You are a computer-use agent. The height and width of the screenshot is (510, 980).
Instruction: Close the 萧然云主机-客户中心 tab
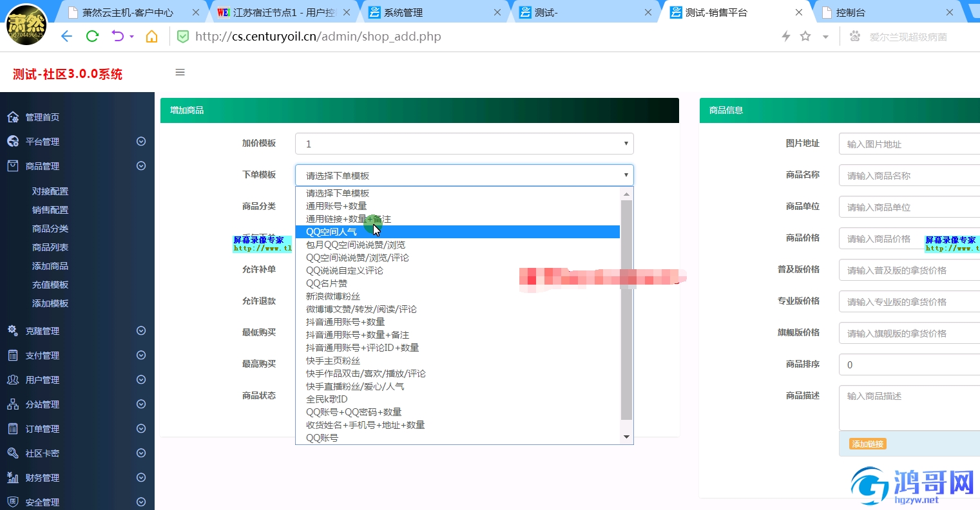pos(196,12)
